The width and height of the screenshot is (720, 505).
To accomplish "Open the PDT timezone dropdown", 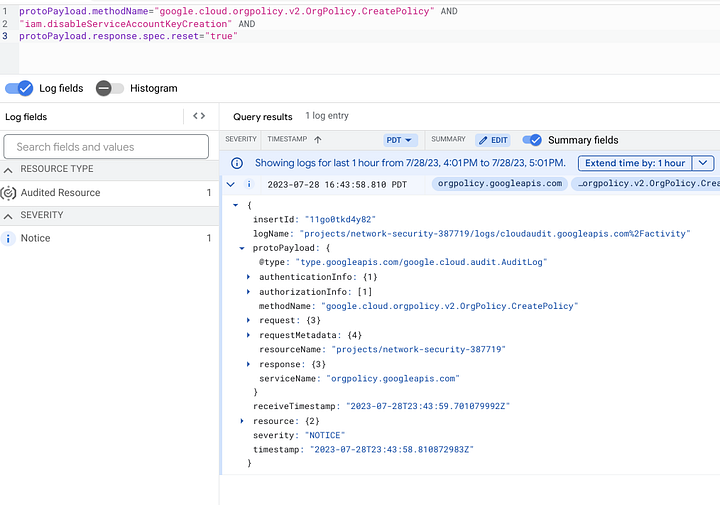I will [400, 140].
